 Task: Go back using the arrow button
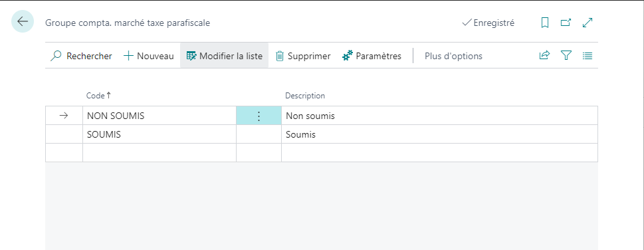pyautogui.click(x=23, y=21)
